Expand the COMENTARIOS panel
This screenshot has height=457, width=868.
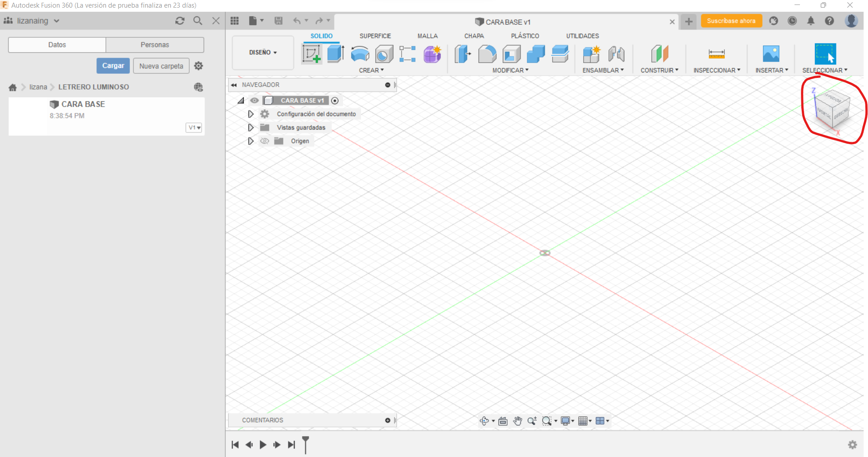point(388,420)
